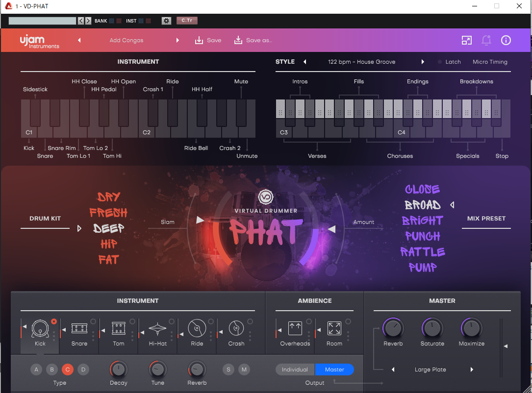Solo the selected instrument with S button
The height and width of the screenshot is (393, 532).
(x=228, y=369)
